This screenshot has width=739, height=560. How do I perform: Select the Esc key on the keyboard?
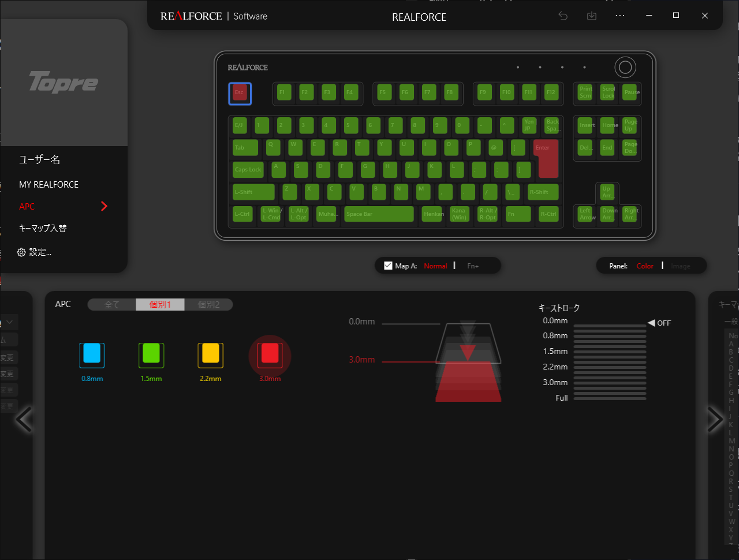click(x=240, y=93)
